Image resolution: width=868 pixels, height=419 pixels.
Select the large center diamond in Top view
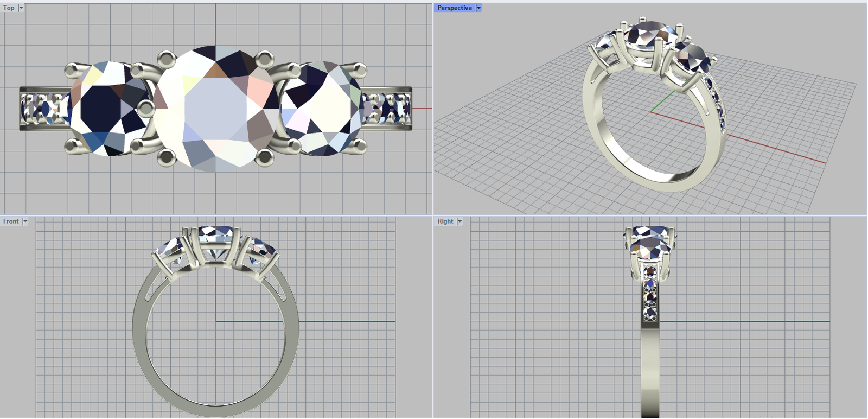tap(216, 109)
